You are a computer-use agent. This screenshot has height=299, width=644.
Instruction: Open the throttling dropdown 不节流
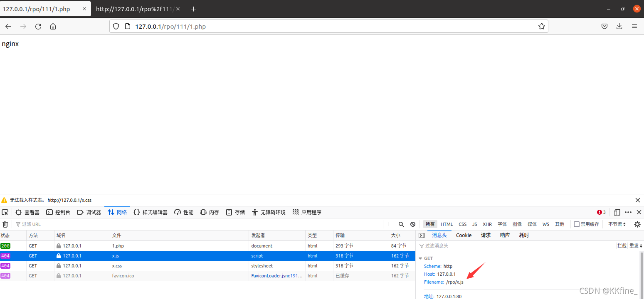[x=617, y=224]
